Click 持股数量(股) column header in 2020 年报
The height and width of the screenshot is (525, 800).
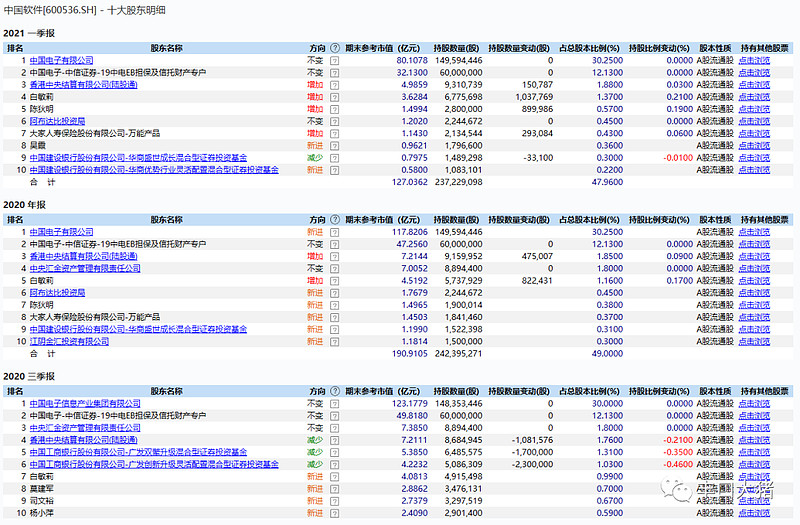(x=456, y=219)
